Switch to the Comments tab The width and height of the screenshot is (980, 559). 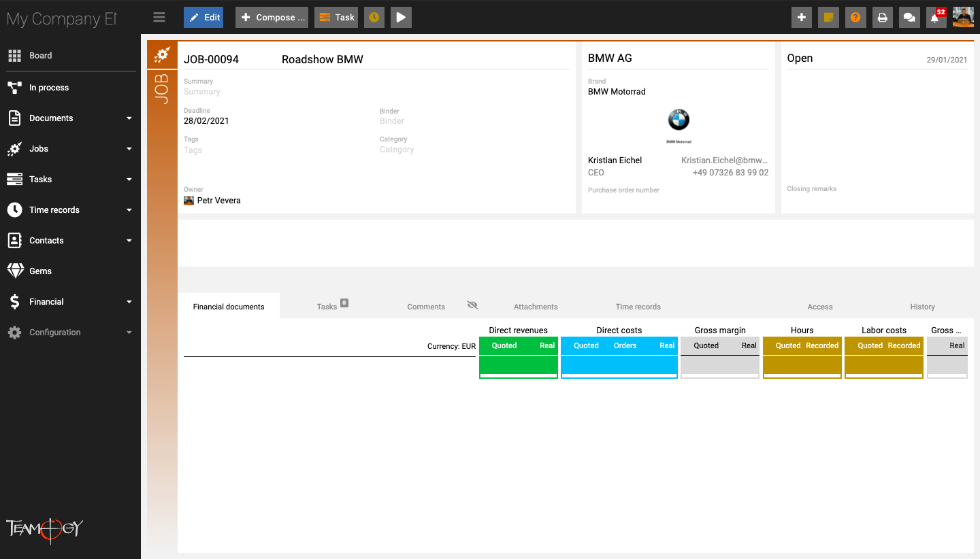click(x=426, y=307)
